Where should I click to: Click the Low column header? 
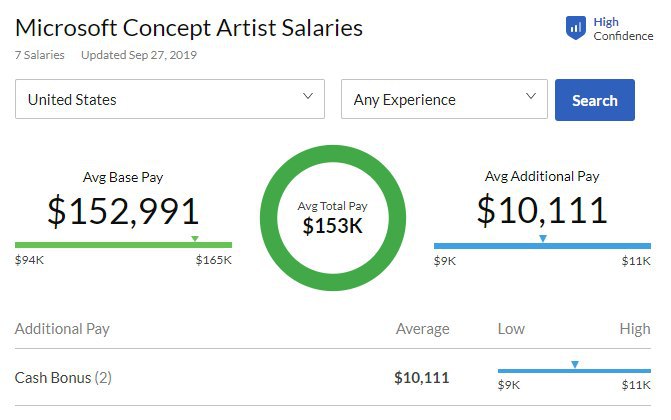click(511, 328)
